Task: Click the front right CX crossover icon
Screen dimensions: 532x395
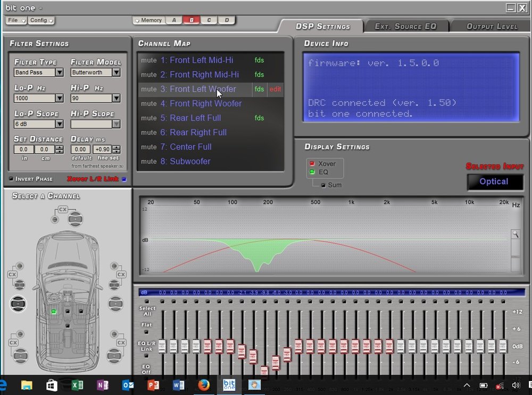Action: pos(121,274)
